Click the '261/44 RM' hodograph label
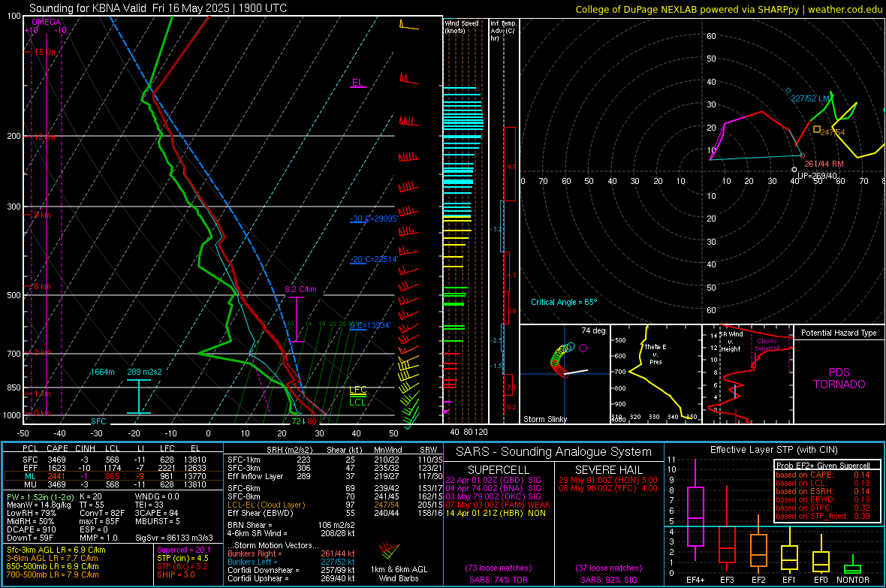This screenshot has width=886, height=588. (824, 164)
